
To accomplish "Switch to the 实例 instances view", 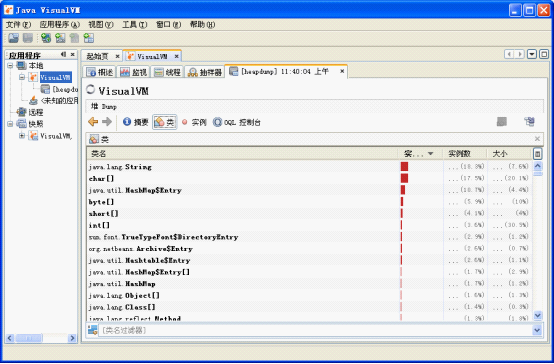I will click(x=194, y=122).
